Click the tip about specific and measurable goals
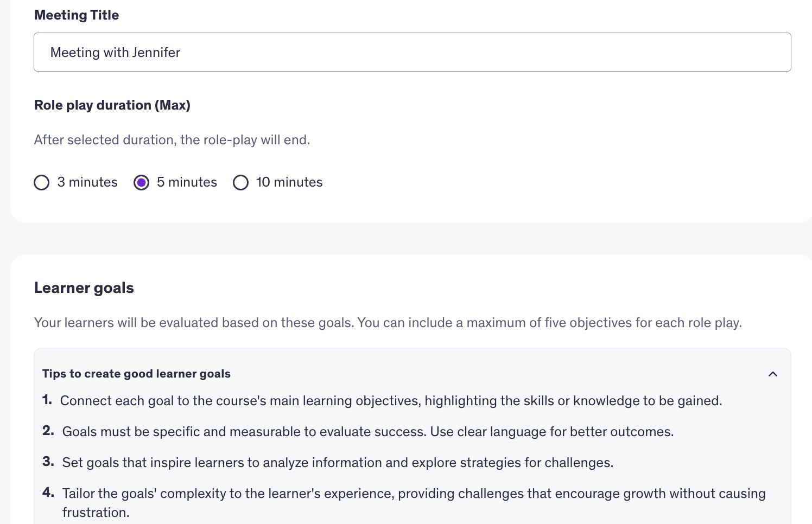Image resolution: width=812 pixels, height=524 pixels. click(x=367, y=432)
